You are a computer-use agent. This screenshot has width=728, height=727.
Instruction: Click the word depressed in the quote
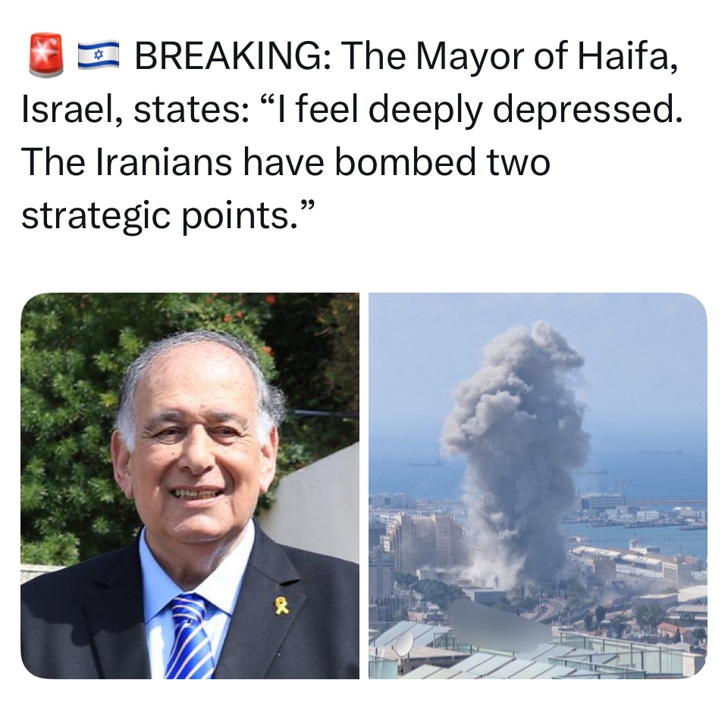click(x=587, y=110)
